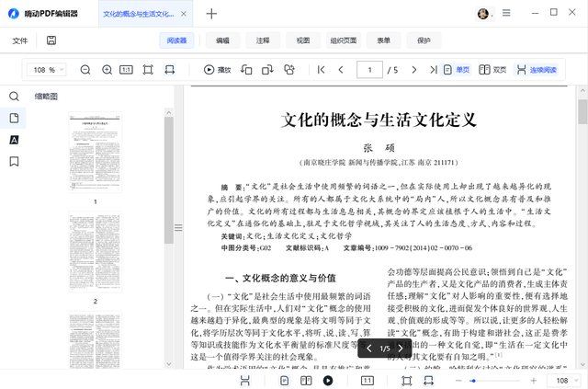Viewport: 588px width, 389px height.
Task: Set actual size 1:1 in top toolbar
Action: click(x=126, y=70)
